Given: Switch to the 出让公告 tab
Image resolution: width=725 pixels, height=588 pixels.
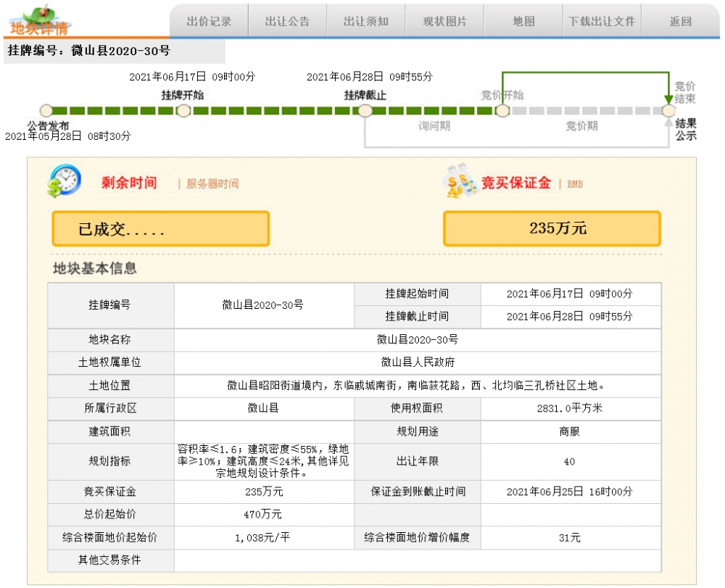Looking at the screenshot, I should [x=288, y=21].
